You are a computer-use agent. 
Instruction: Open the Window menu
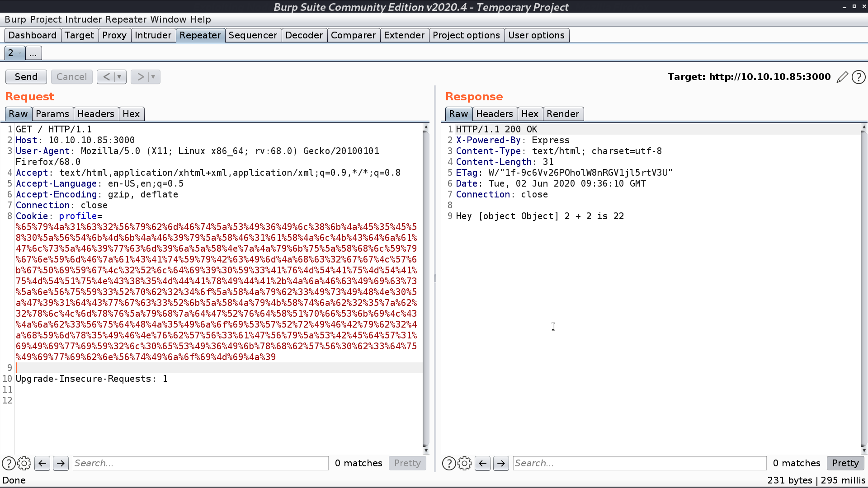pos(168,19)
